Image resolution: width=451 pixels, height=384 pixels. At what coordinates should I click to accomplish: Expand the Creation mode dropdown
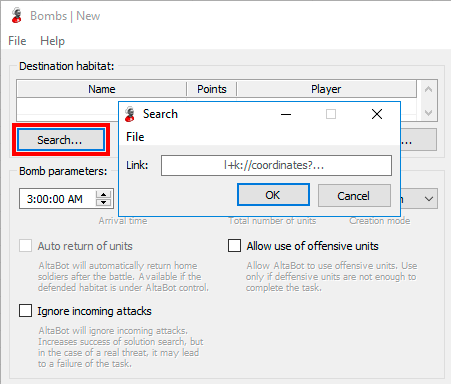pyautogui.click(x=429, y=199)
